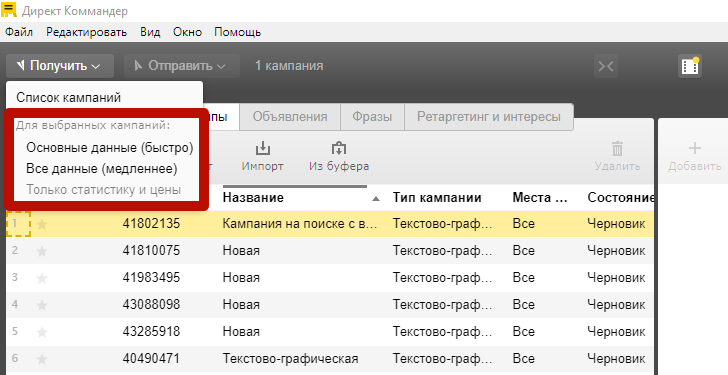Viewport: 728px width, 375px height.
Task: Choose Список кампаний from dropdown
Action: pyautogui.click(x=69, y=97)
